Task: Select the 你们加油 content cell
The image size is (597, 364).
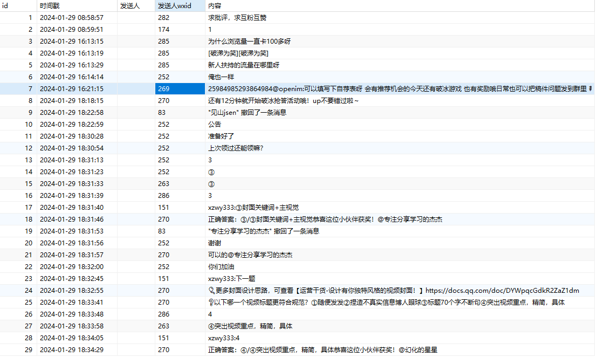Action: pyautogui.click(x=400, y=266)
